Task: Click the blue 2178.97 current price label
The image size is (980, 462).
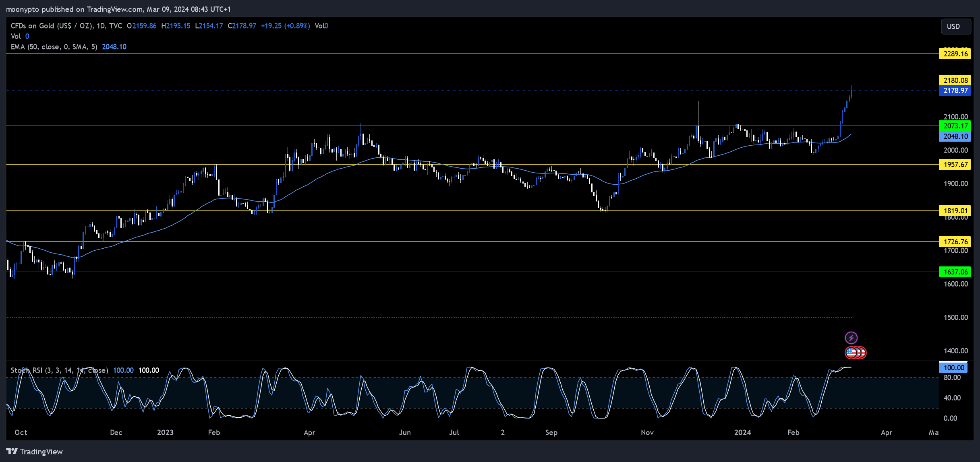Action: (x=955, y=91)
